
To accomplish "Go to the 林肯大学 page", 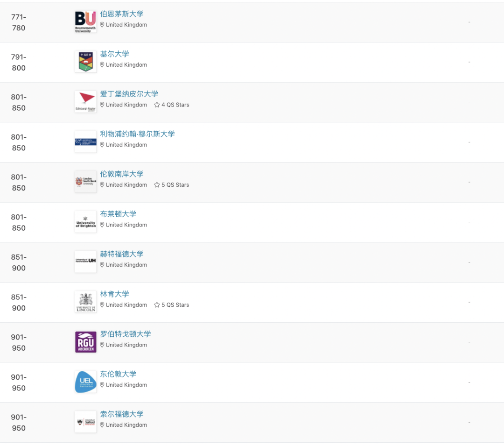I will pyautogui.click(x=114, y=294).
